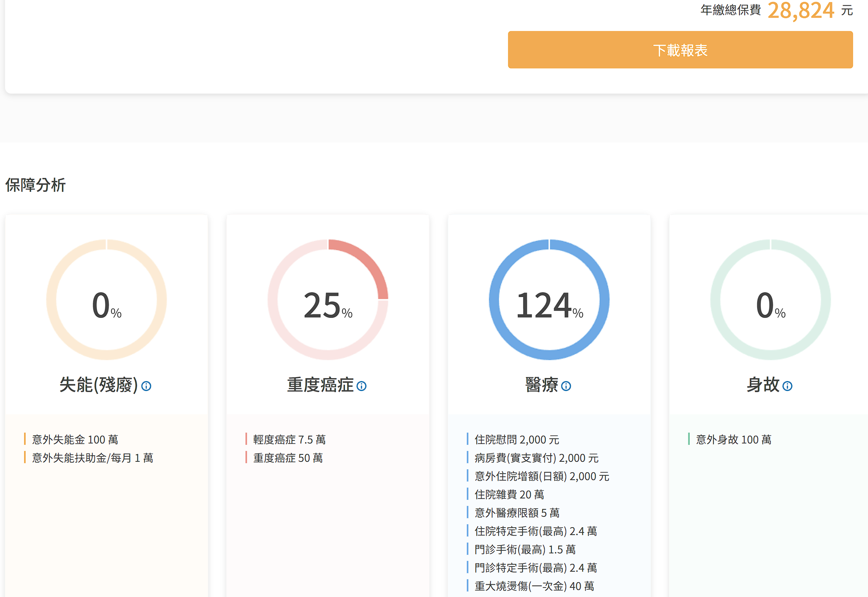Viewport: 868px width, 597px height.
Task: Click info icon next to 失能(殘廢)
Action: 146,386
